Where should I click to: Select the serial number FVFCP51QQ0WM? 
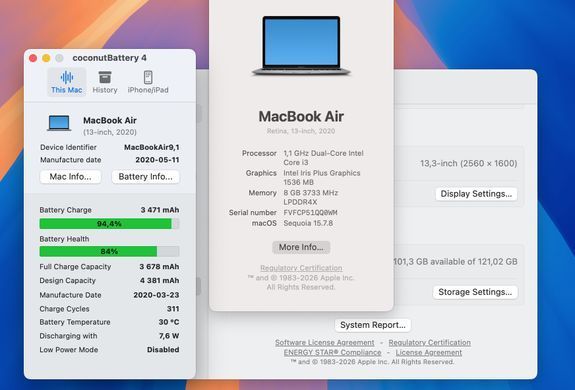click(310, 213)
